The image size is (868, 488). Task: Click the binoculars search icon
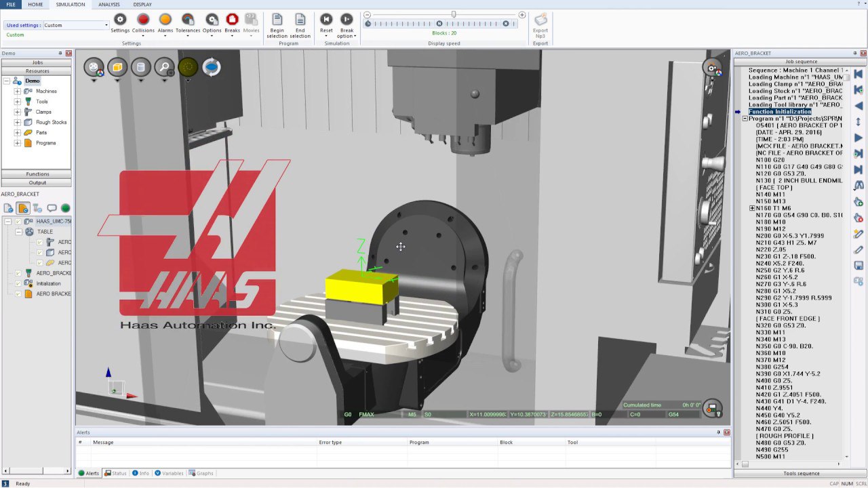point(859,185)
